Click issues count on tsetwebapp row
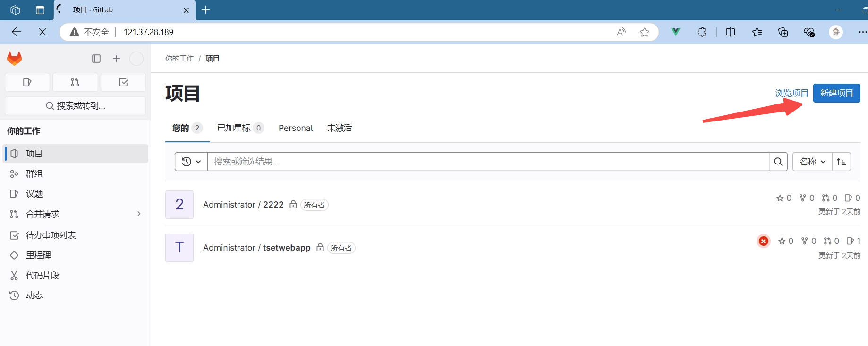868x346 pixels. pos(853,241)
